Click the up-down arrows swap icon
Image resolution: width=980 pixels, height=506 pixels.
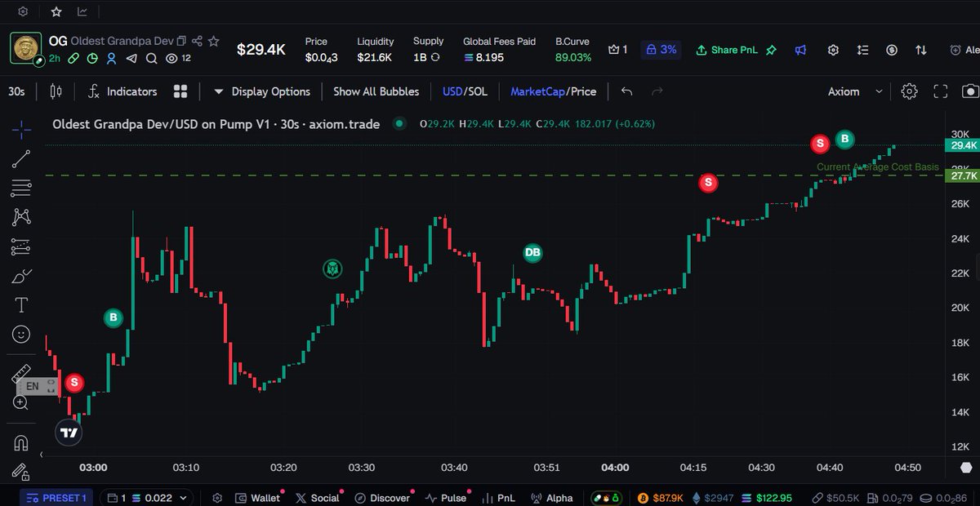click(921, 50)
